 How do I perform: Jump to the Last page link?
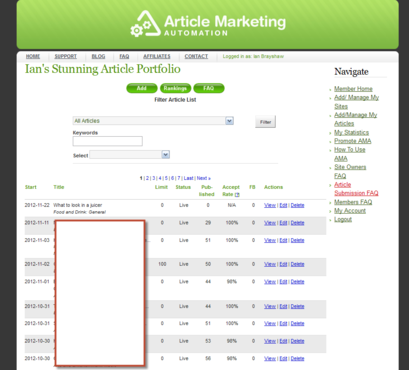click(x=188, y=178)
